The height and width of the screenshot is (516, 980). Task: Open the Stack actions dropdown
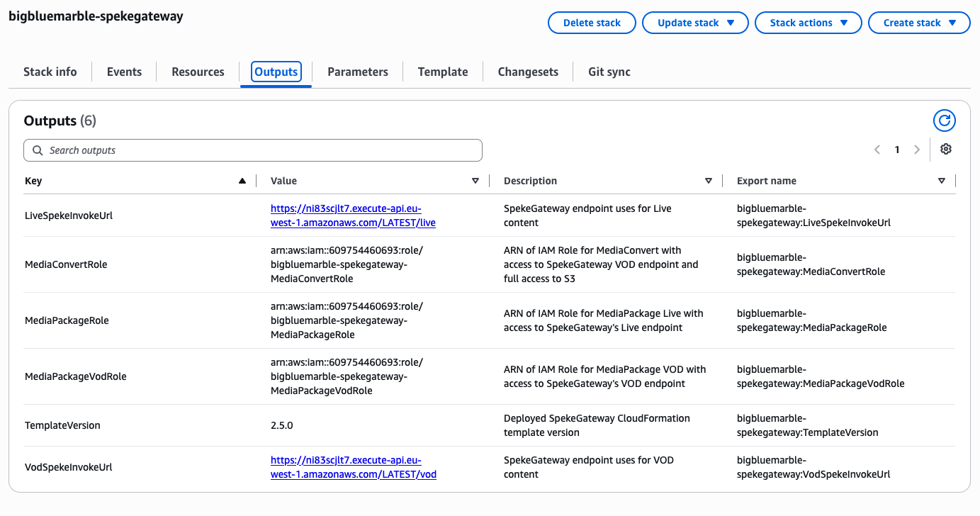coord(809,23)
